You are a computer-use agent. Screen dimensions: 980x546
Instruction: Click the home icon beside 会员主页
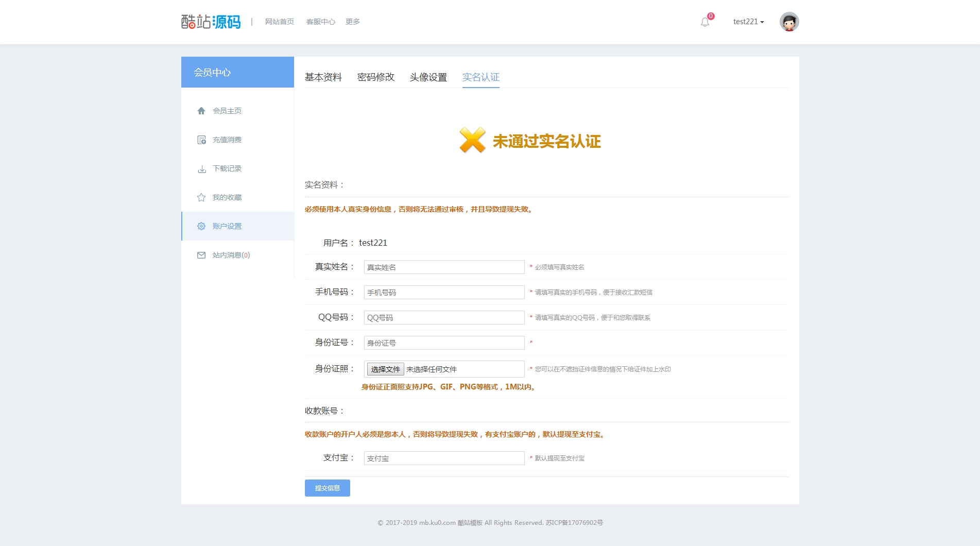pos(201,111)
